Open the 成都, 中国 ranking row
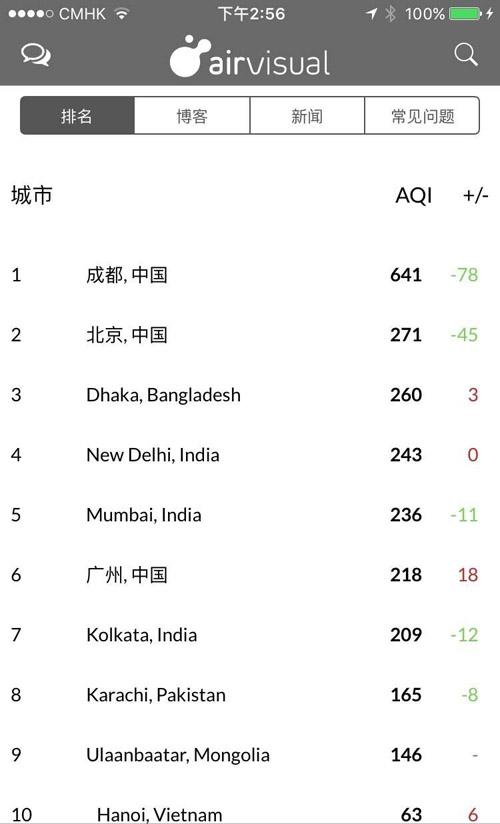Screen dimensions: 500x824 (x=250, y=275)
